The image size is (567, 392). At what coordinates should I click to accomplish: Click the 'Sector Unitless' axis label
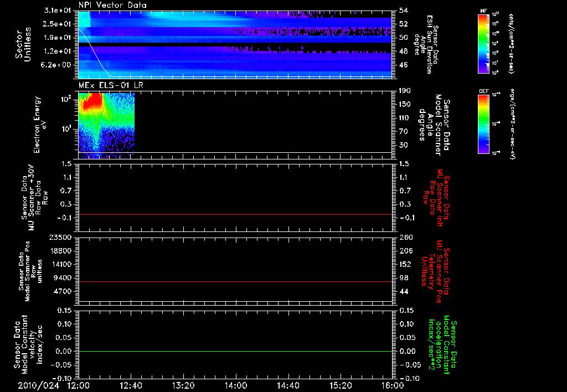tap(23, 44)
